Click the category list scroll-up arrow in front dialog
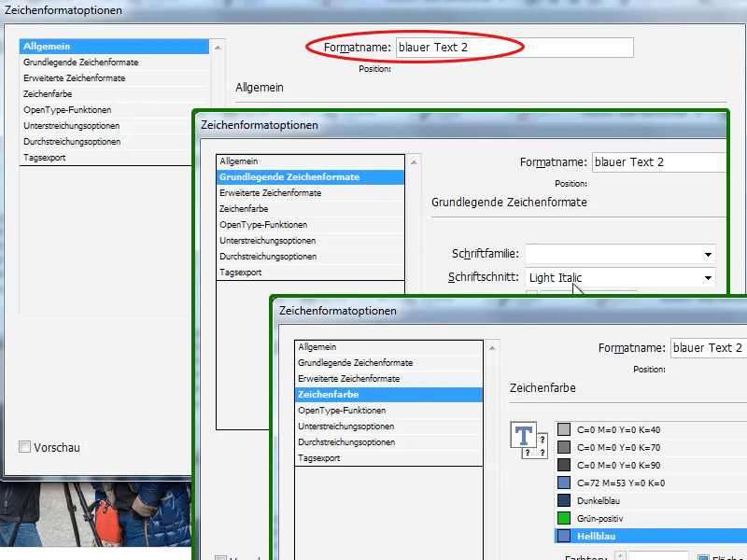Image resolution: width=747 pixels, height=560 pixels. (x=493, y=348)
